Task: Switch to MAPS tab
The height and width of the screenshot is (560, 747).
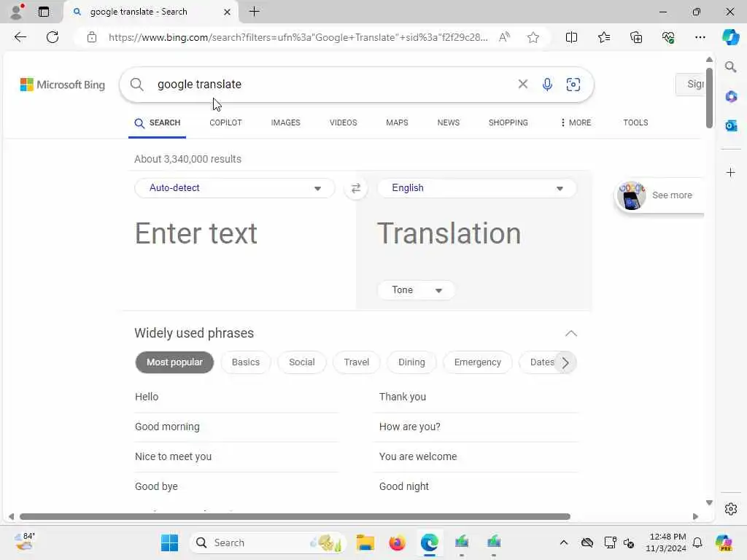Action: 397,122
